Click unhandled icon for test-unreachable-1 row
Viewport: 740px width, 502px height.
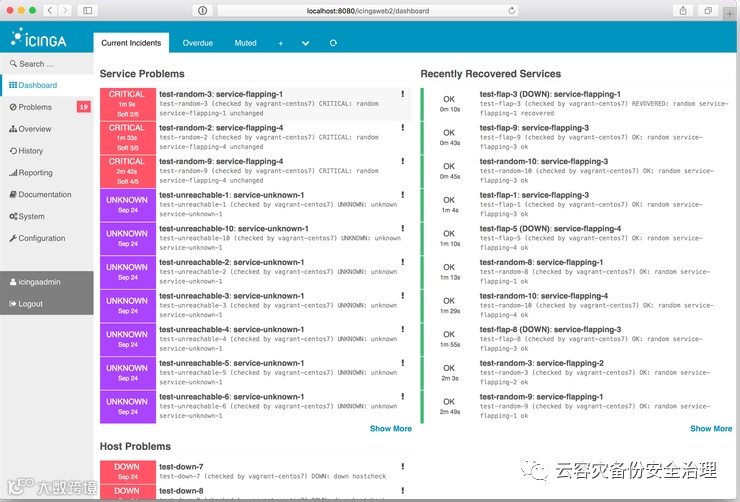403,194
